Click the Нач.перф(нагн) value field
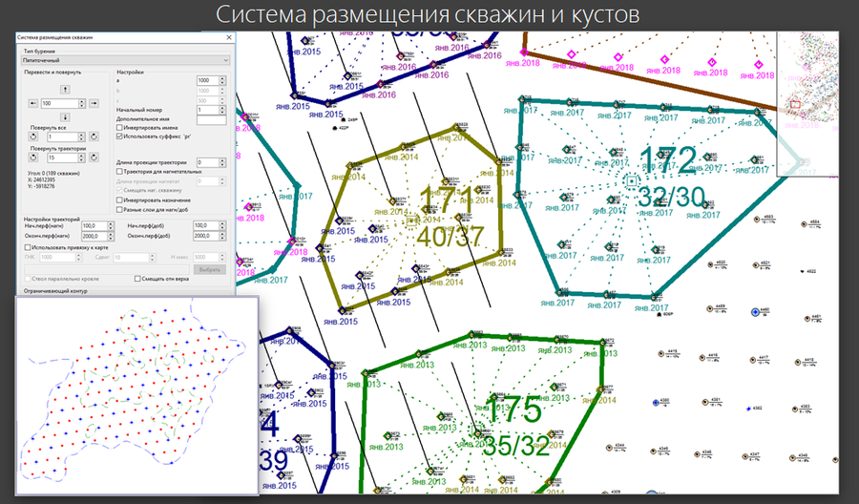Image resolution: width=859 pixels, height=504 pixels. tap(94, 225)
